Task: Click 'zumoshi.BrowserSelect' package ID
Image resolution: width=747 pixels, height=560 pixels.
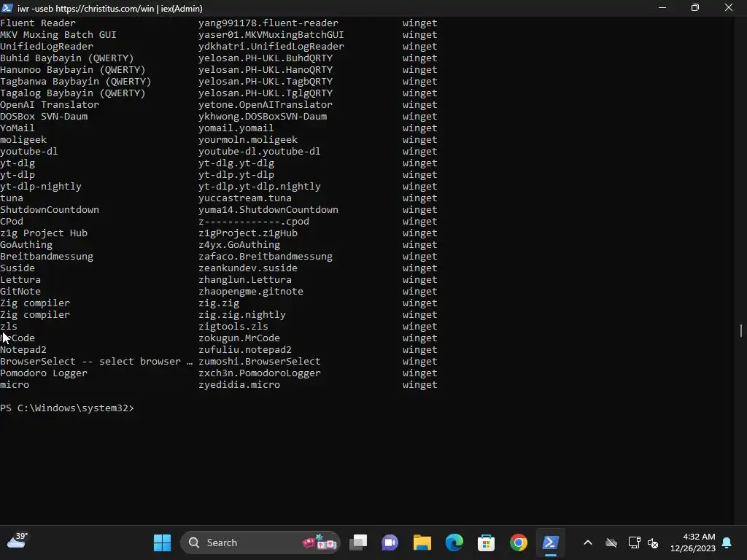Action: [x=260, y=362]
